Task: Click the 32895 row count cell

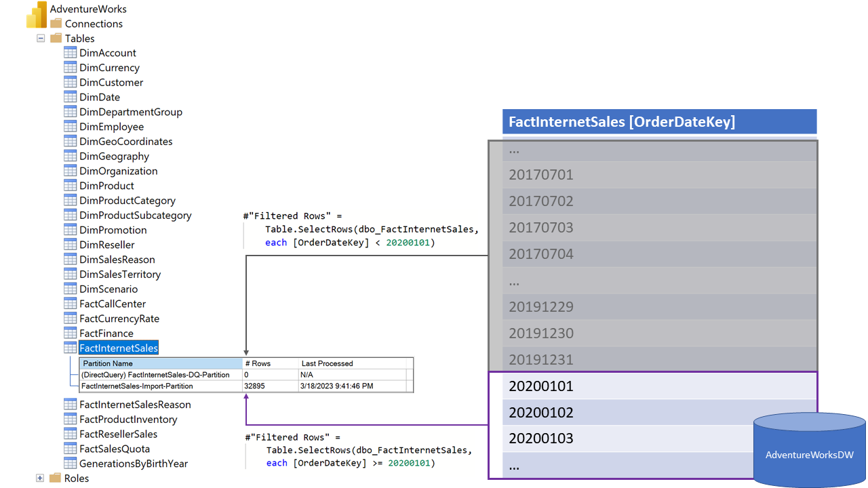Action: tap(271, 386)
